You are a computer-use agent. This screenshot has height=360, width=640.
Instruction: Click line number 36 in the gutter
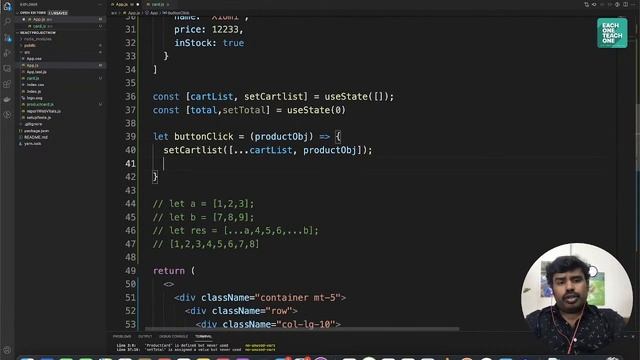[130, 97]
